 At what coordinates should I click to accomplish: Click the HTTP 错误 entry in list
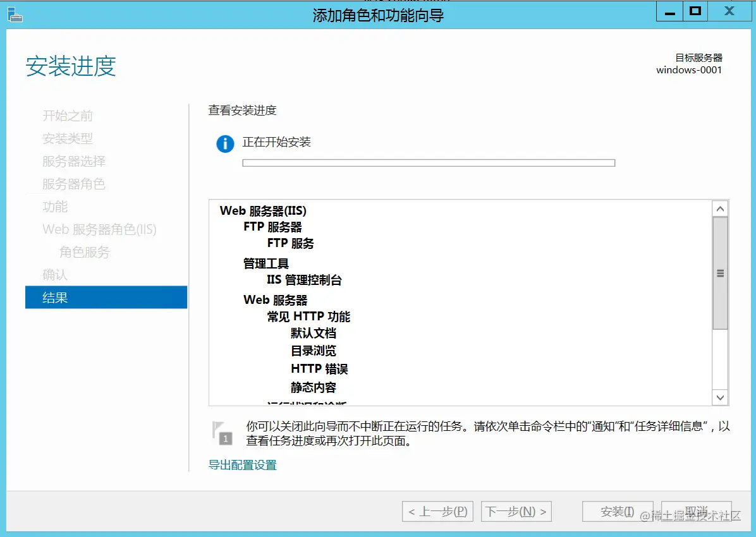(x=319, y=369)
